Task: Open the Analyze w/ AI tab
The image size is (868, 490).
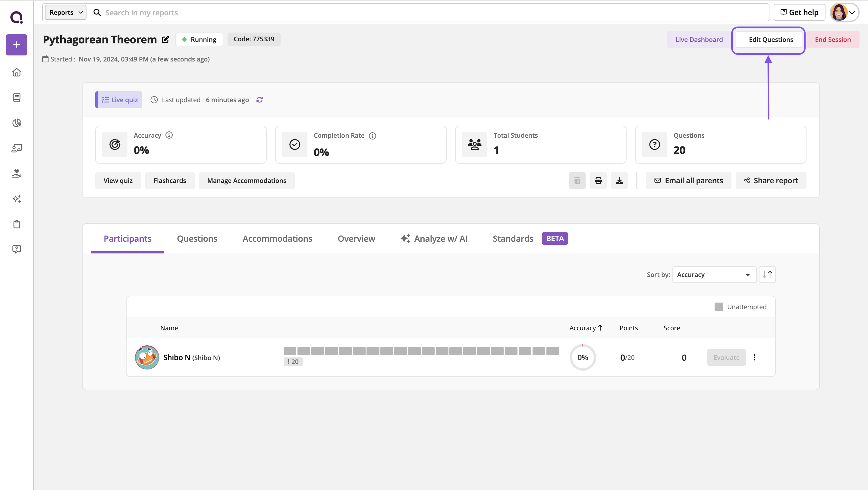Action: click(434, 239)
